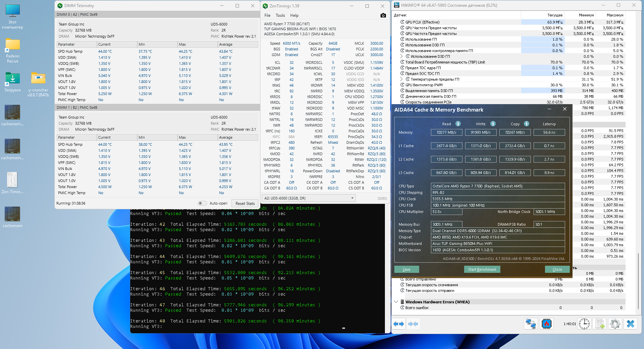Open Tools menu in ZenTimings
The height and width of the screenshot is (349, 644).
[x=280, y=15]
